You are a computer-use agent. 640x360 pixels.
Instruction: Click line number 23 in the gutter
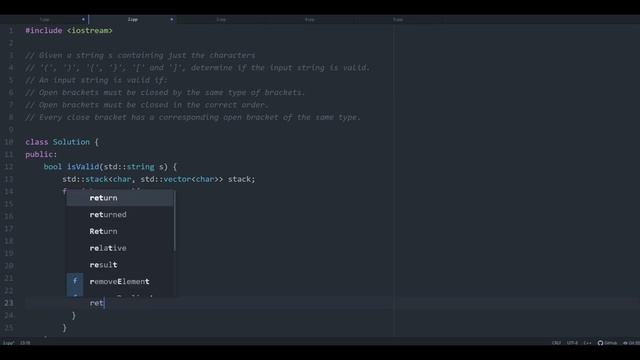click(9, 303)
